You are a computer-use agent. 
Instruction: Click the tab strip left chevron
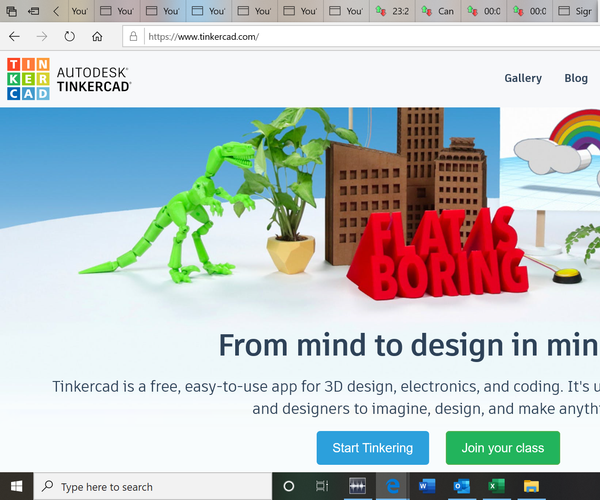pyautogui.click(x=56, y=11)
